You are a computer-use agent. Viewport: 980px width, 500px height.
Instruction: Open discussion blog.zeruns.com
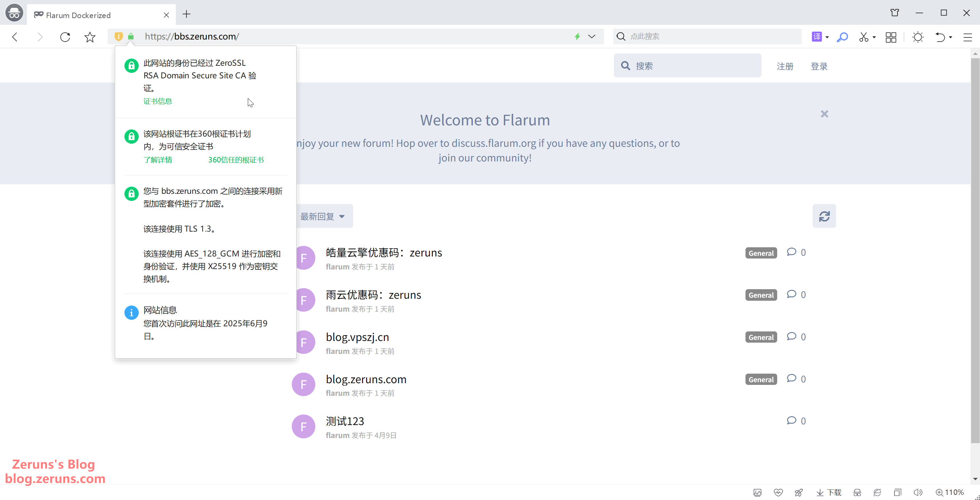click(x=366, y=379)
